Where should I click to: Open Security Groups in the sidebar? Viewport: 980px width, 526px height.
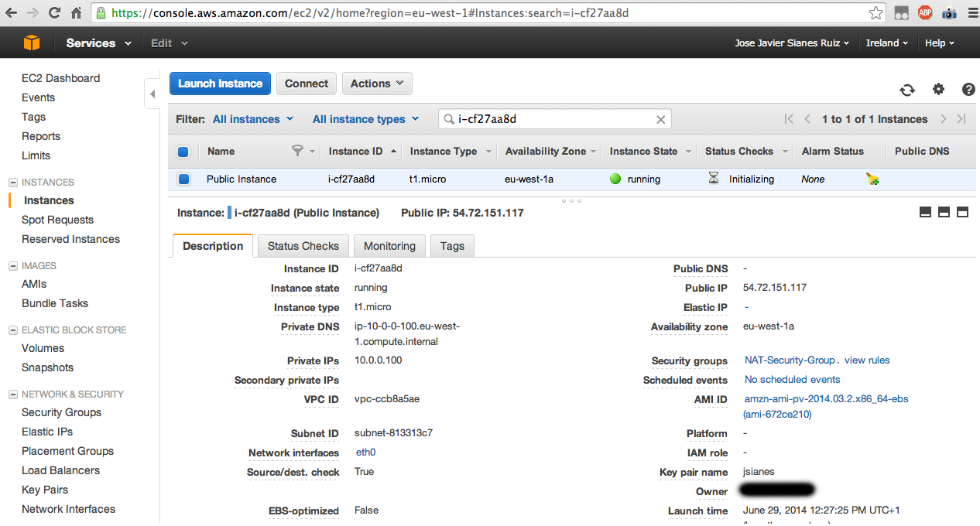pyautogui.click(x=61, y=412)
